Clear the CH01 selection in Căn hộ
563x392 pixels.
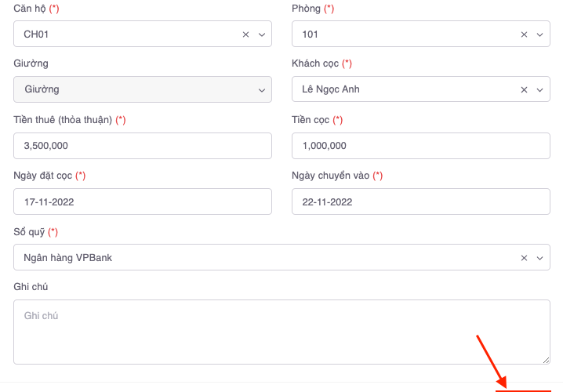(x=245, y=34)
